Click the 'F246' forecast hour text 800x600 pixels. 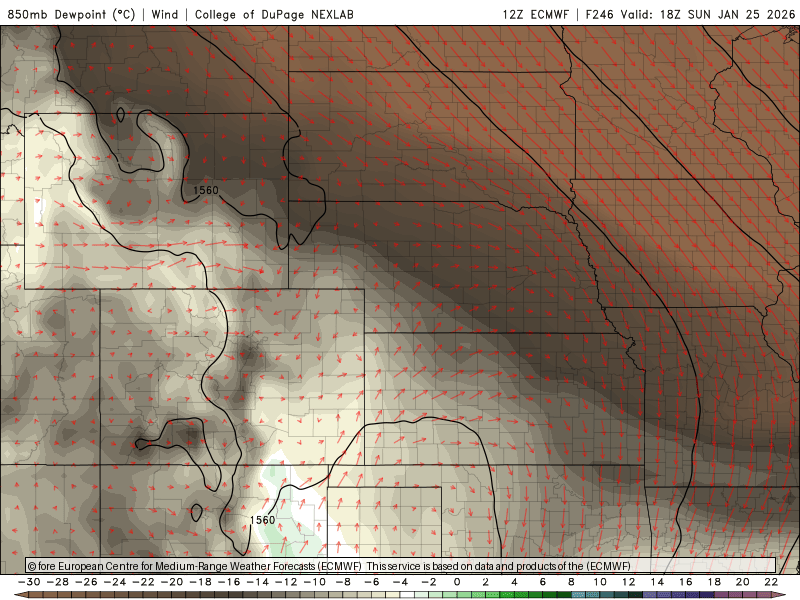coord(599,15)
